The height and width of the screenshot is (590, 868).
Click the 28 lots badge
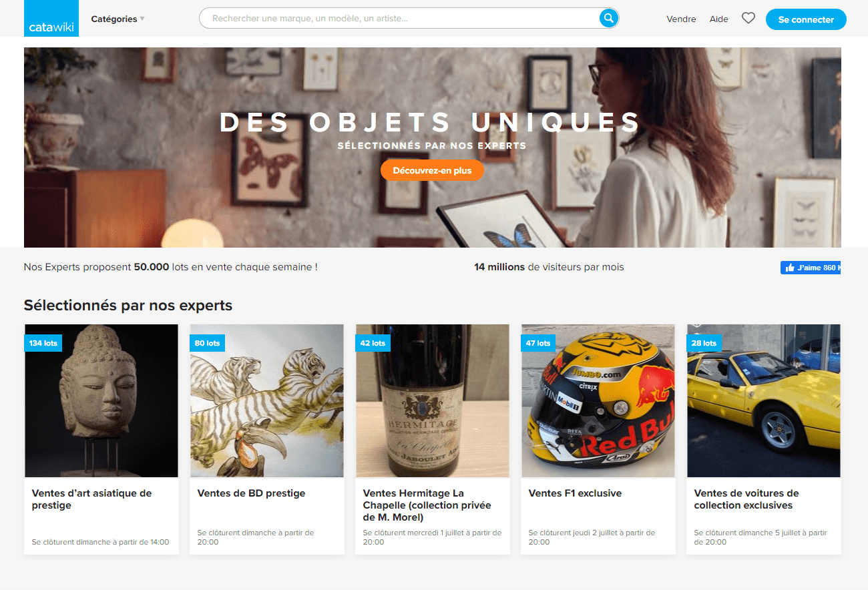click(x=704, y=343)
